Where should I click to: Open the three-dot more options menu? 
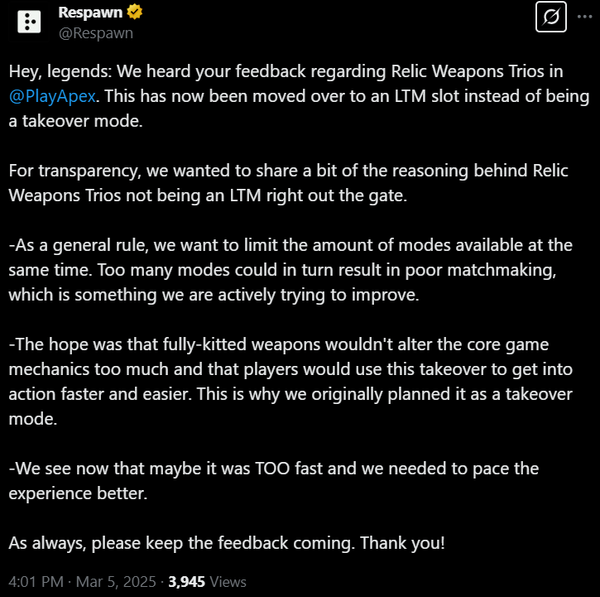(x=584, y=17)
